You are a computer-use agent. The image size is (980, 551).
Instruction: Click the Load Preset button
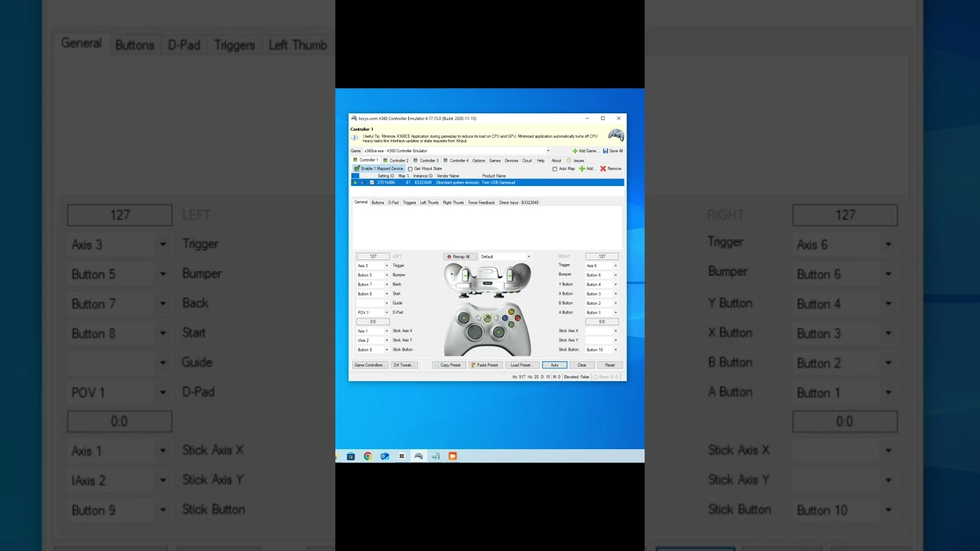(x=521, y=365)
